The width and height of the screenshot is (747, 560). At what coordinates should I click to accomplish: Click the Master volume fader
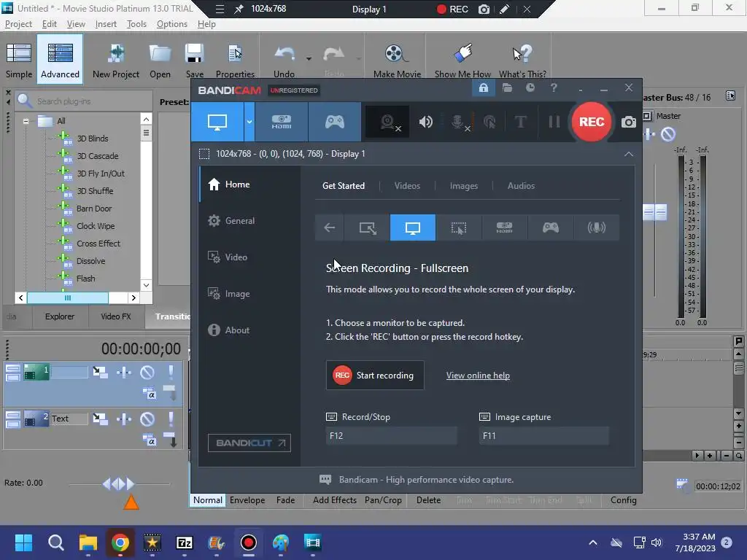tap(655, 212)
